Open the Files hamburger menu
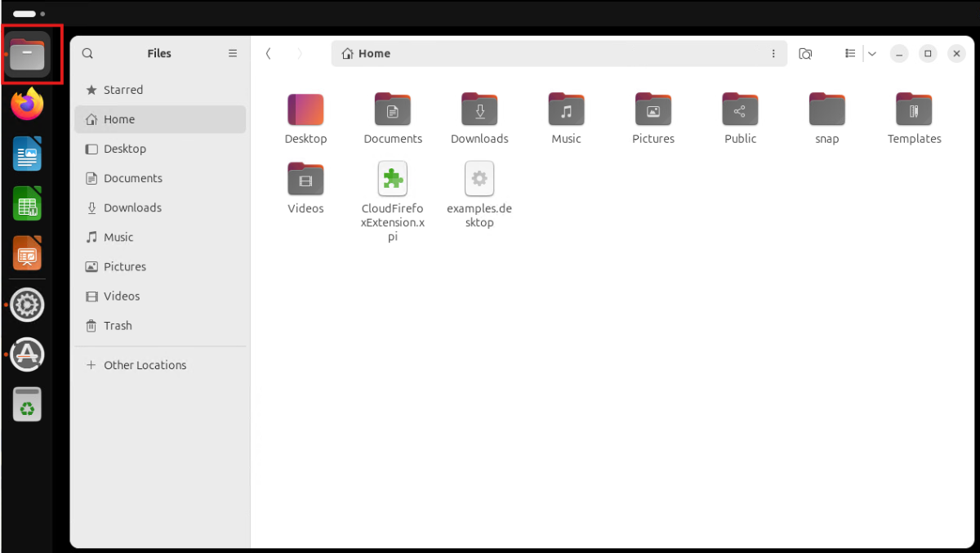 click(x=233, y=53)
